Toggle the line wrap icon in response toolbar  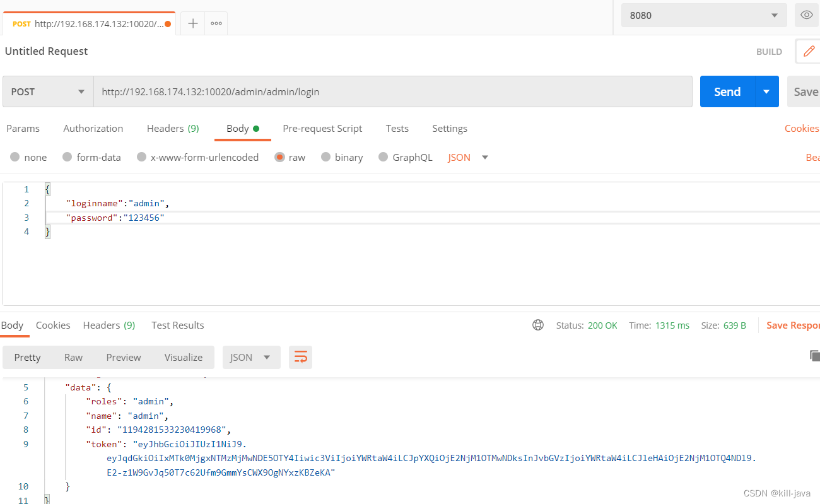[300, 357]
